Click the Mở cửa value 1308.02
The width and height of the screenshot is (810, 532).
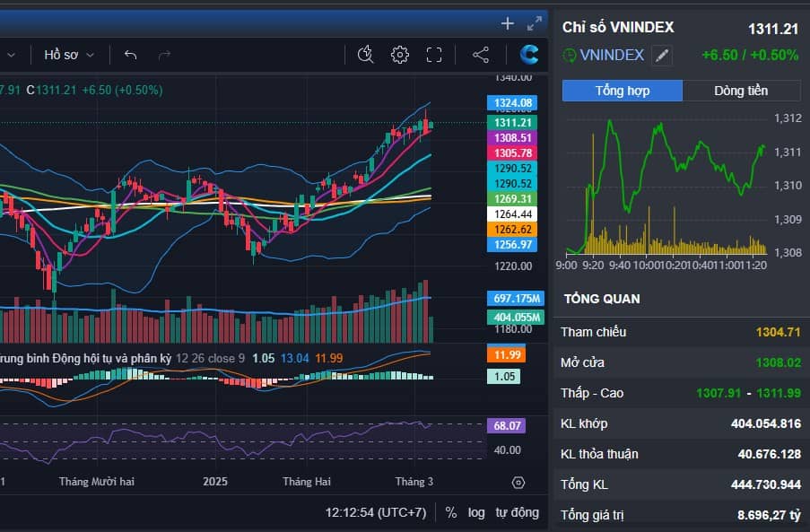click(x=778, y=362)
